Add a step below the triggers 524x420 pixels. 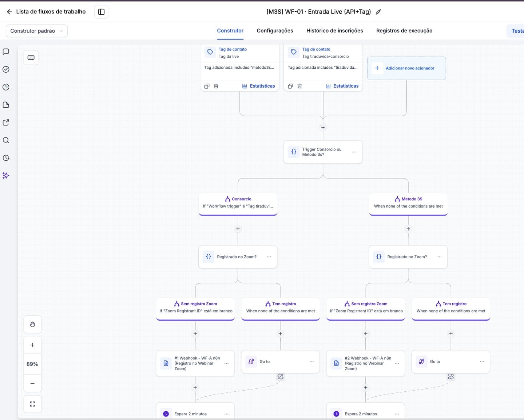(x=323, y=128)
